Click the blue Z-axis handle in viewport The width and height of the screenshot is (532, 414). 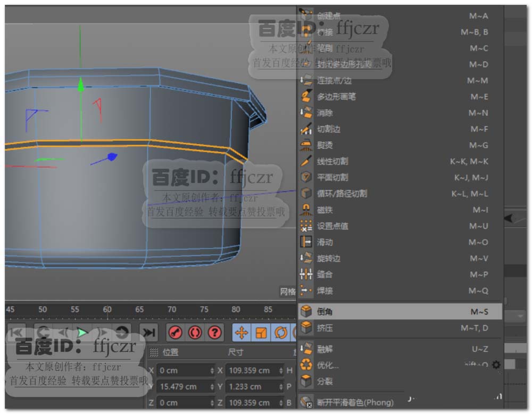tap(112, 157)
